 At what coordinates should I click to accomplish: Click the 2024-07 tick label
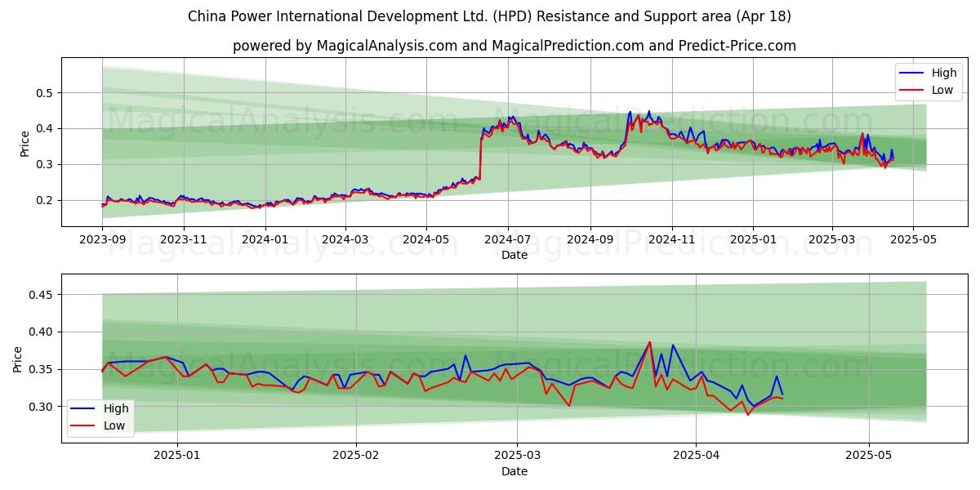(509, 239)
